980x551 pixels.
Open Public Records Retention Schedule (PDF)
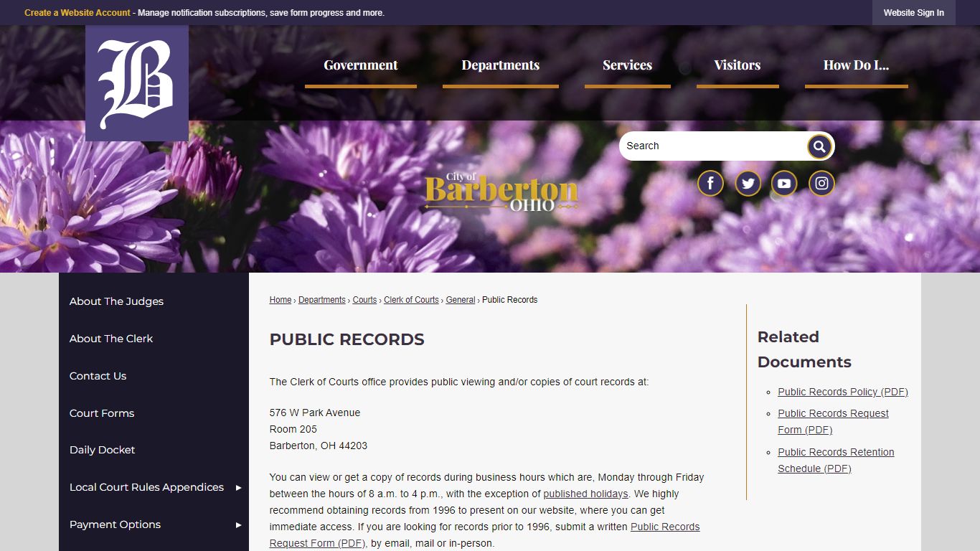836,461
